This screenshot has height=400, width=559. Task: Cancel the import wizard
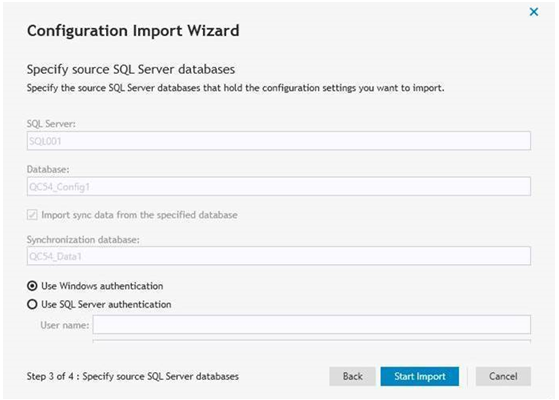tap(503, 376)
